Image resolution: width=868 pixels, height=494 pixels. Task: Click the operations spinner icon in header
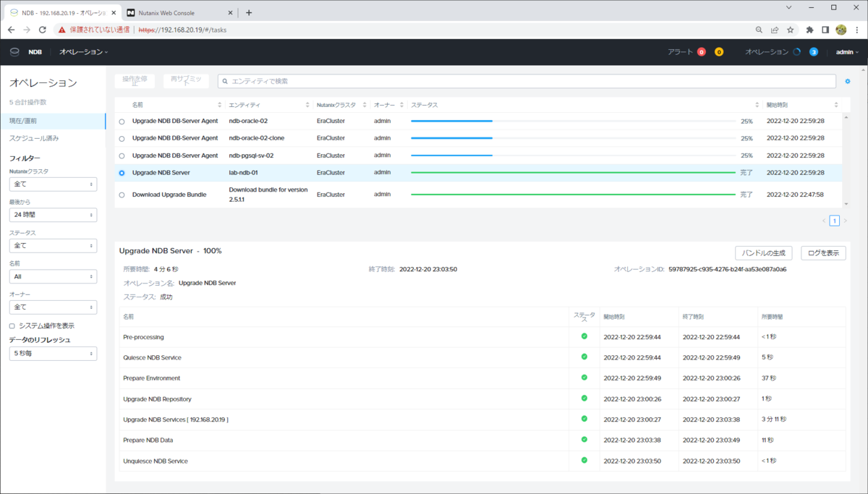click(x=796, y=52)
